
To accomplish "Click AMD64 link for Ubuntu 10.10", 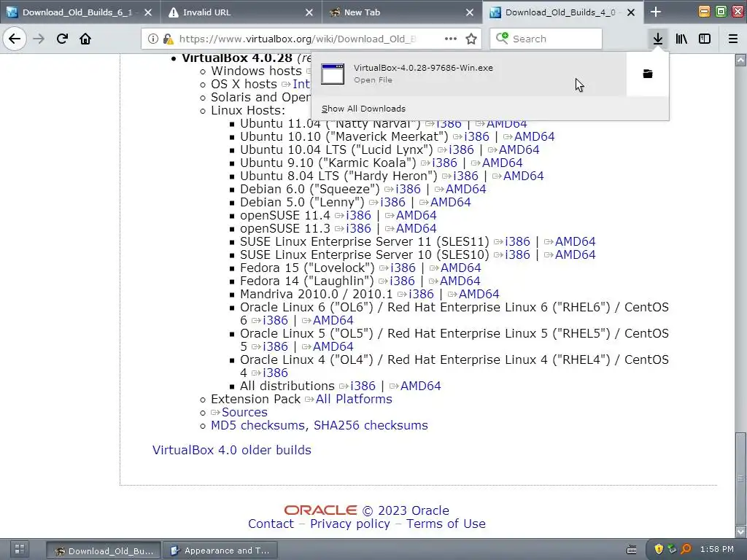I will click(534, 136).
